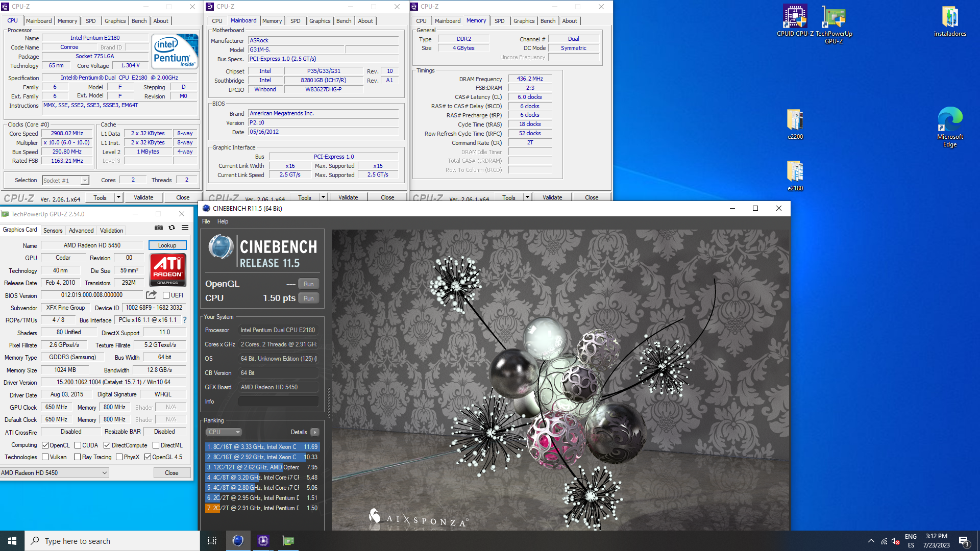Open the Cinebench Help menu
This screenshot has height=551, width=980.
point(223,221)
